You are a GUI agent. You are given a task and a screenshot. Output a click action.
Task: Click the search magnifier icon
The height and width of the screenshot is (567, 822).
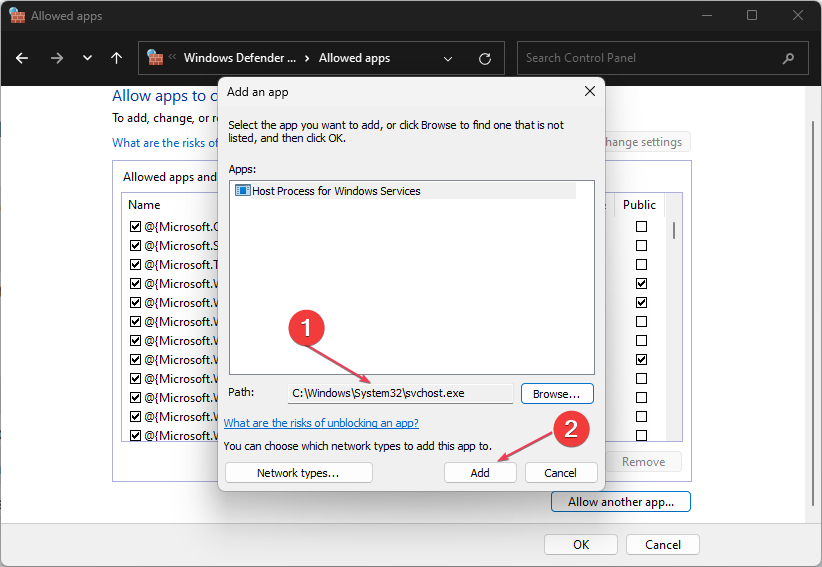[788, 59]
